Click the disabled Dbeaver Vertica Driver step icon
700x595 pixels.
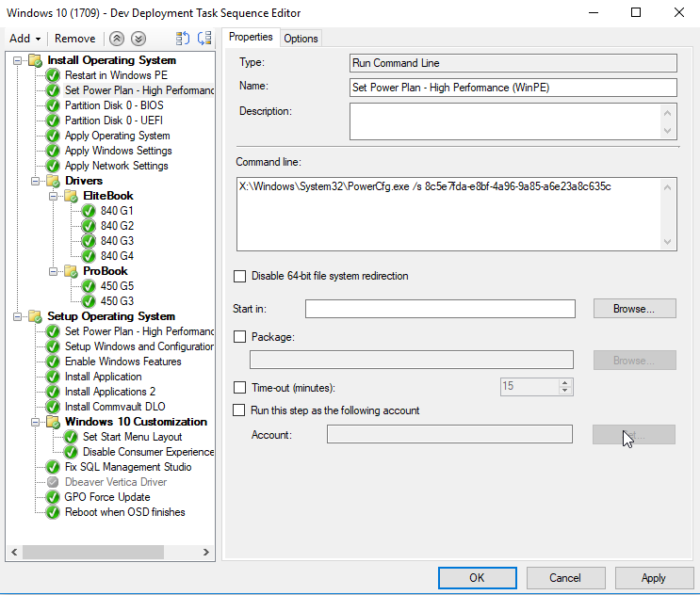54,482
